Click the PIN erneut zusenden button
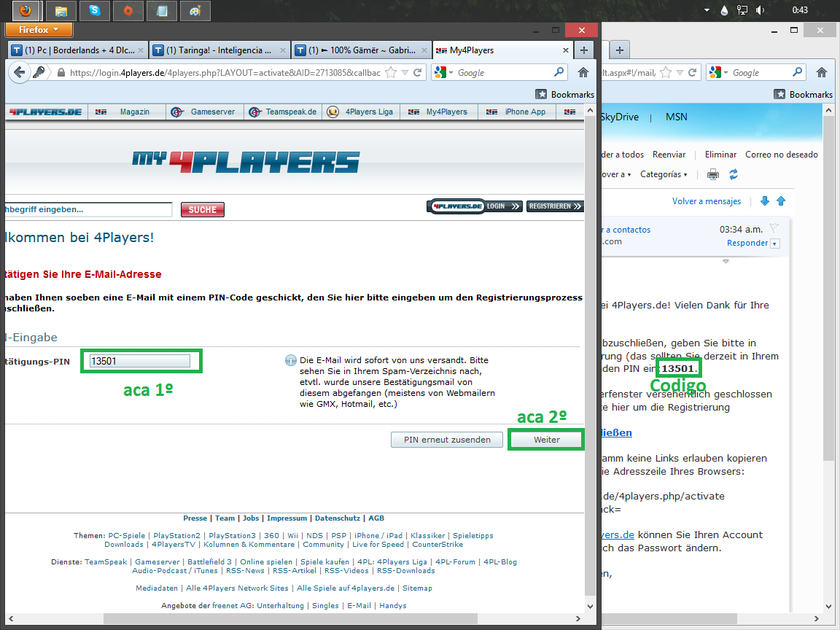The height and width of the screenshot is (630, 840). [x=447, y=440]
